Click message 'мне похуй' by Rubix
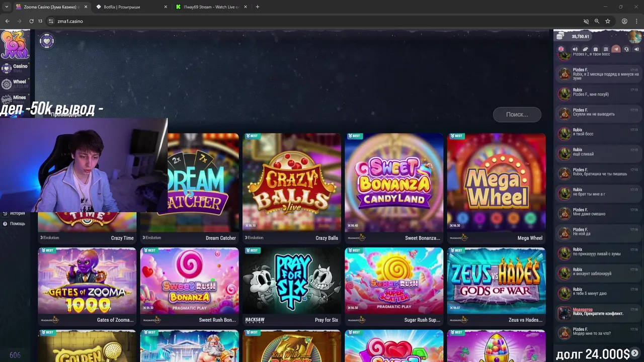This screenshot has height=362, width=644. pos(598,94)
